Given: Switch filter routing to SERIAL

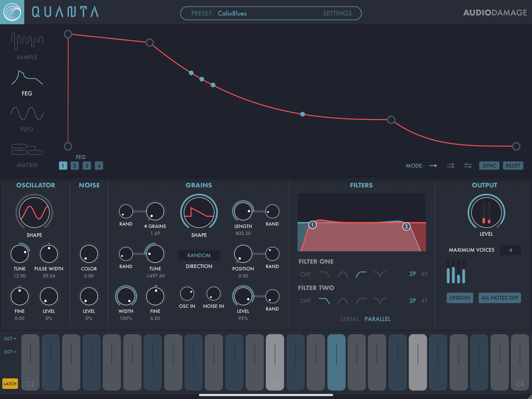Looking at the screenshot, I should (x=350, y=319).
